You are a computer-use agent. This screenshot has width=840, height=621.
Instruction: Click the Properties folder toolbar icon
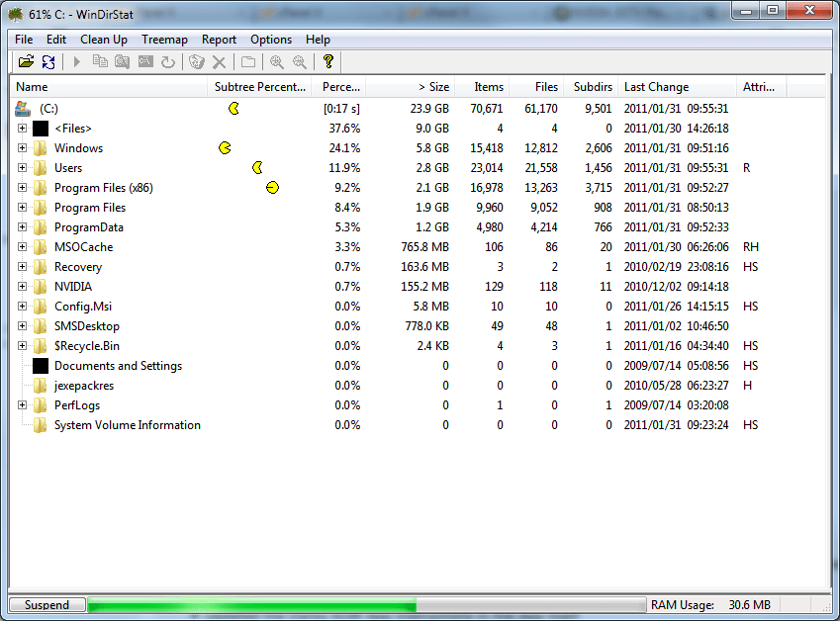coord(248,62)
